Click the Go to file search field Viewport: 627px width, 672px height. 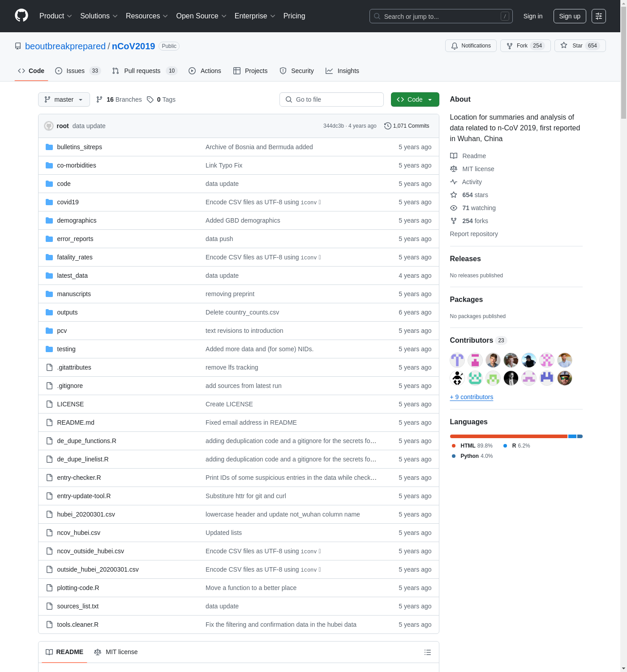(331, 99)
